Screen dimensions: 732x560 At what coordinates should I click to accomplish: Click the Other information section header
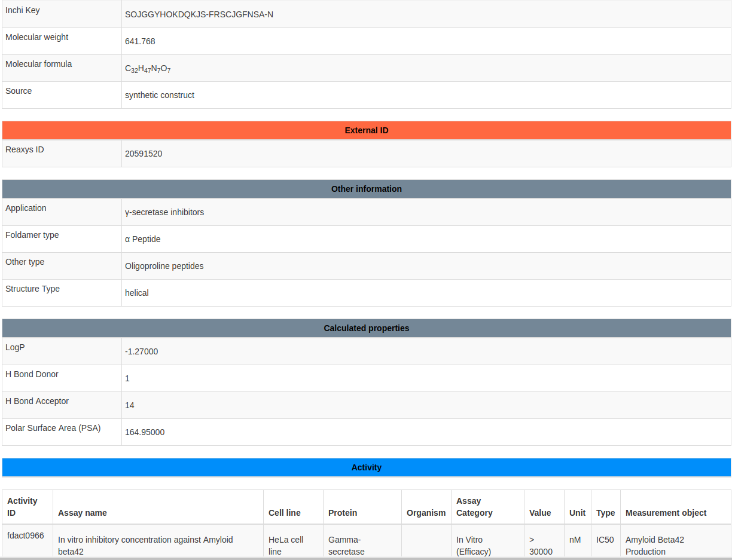point(366,189)
